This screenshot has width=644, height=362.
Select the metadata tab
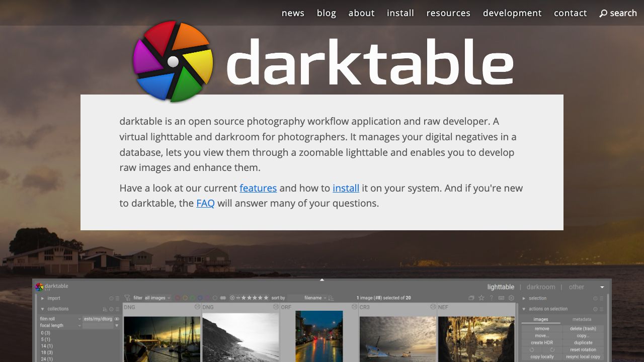582,319
